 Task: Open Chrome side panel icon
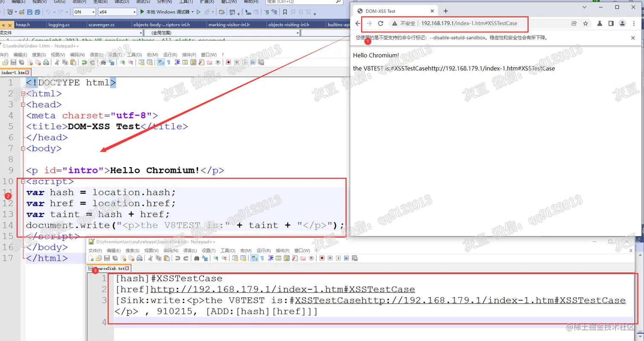(611, 23)
